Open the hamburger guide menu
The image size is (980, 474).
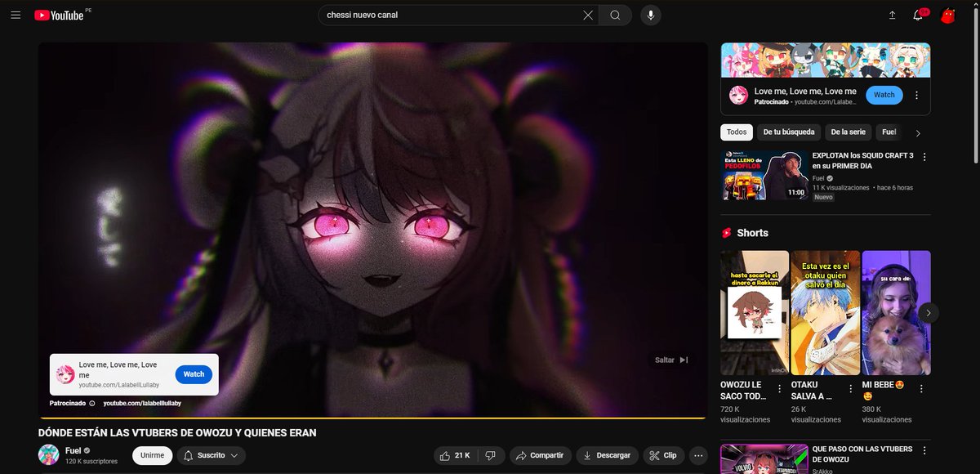click(x=16, y=16)
